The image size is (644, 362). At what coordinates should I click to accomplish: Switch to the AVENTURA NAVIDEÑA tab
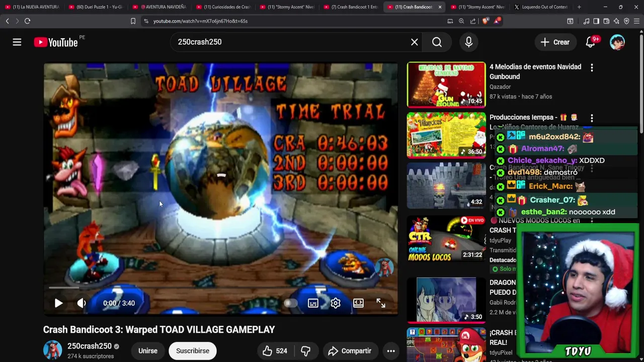tap(159, 7)
